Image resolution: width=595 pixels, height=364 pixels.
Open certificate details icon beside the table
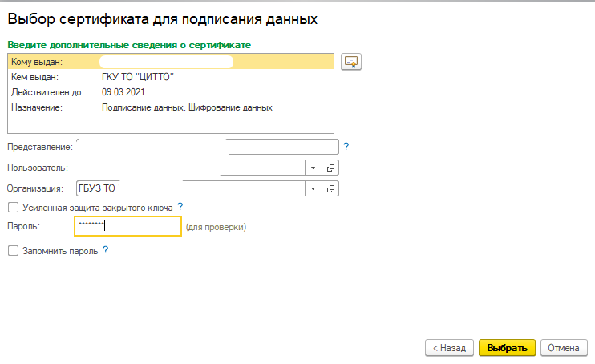point(350,63)
